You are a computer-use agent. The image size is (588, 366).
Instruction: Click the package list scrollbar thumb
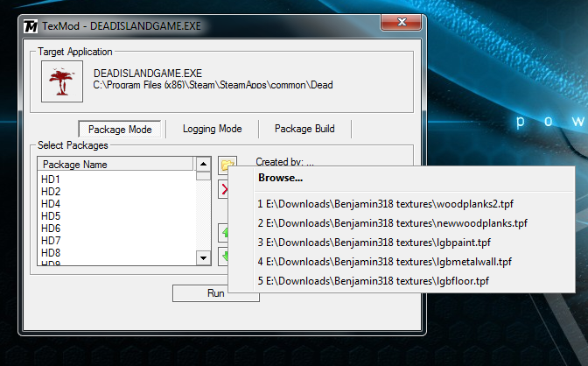pos(203,176)
